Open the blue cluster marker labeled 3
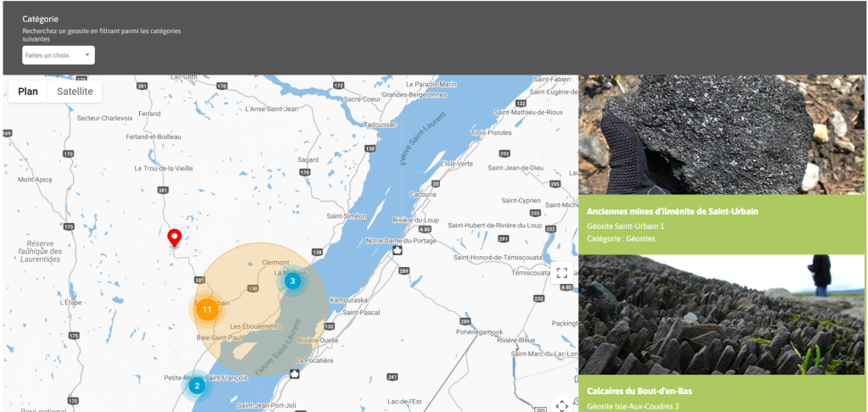 [x=292, y=281]
